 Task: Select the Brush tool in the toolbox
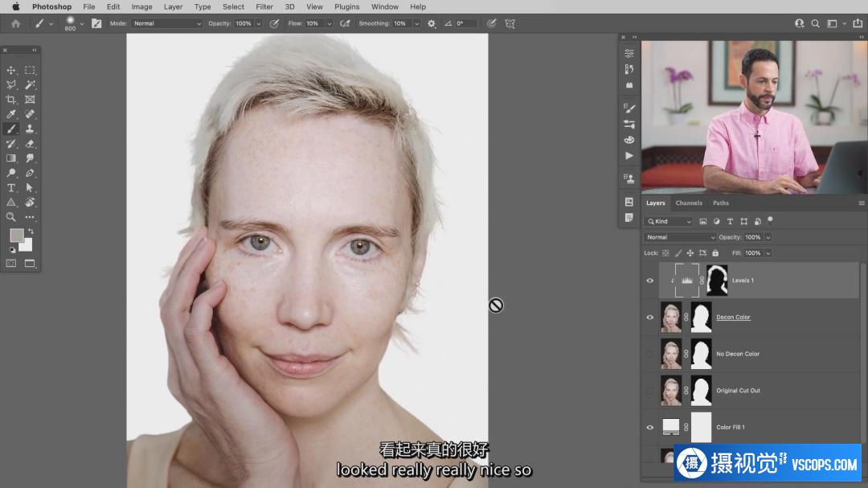[11, 129]
